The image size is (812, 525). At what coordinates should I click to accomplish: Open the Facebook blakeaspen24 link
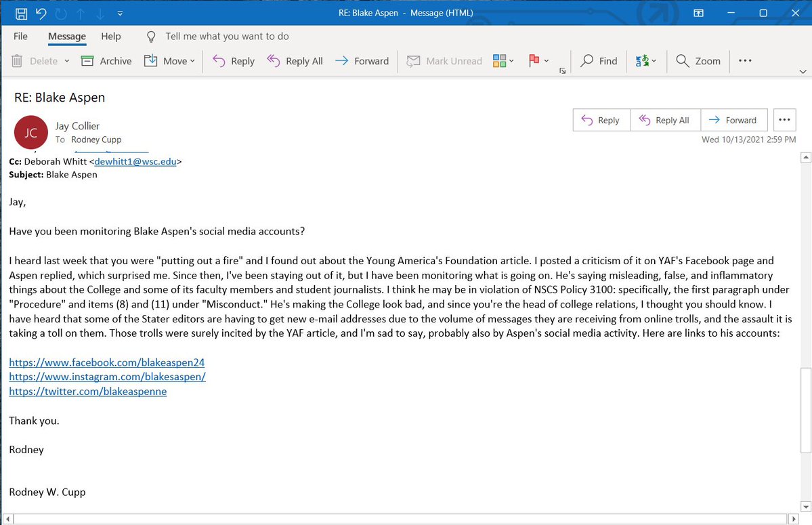(x=107, y=362)
